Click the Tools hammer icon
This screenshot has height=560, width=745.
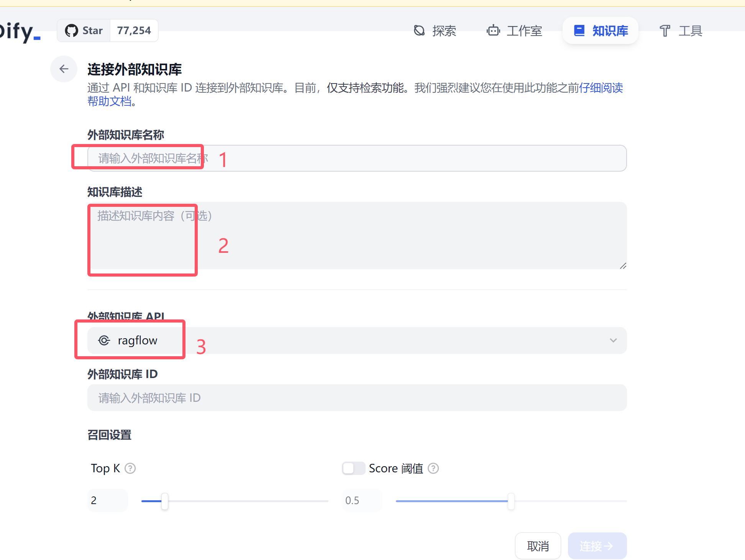[665, 31]
